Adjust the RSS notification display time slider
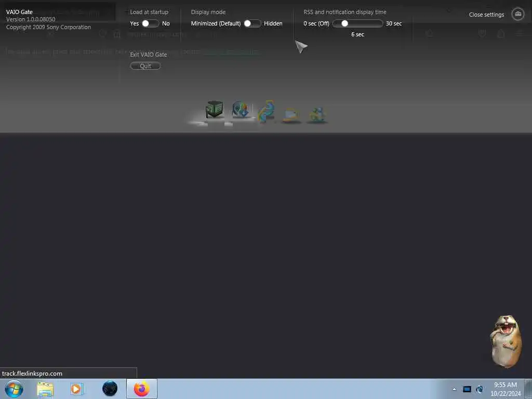This screenshot has width=532, height=399. (357, 23)
